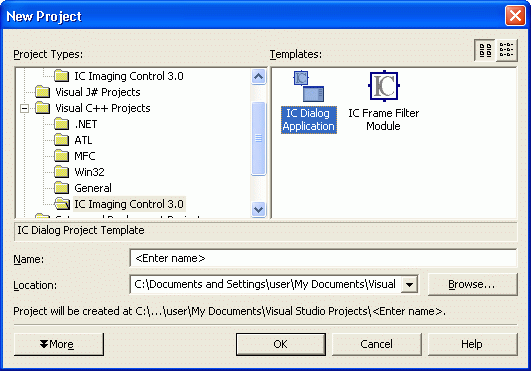Viewport: 531px width, 371px height.
Task: Click the project Name input field
Action: (x=323, y=258)
